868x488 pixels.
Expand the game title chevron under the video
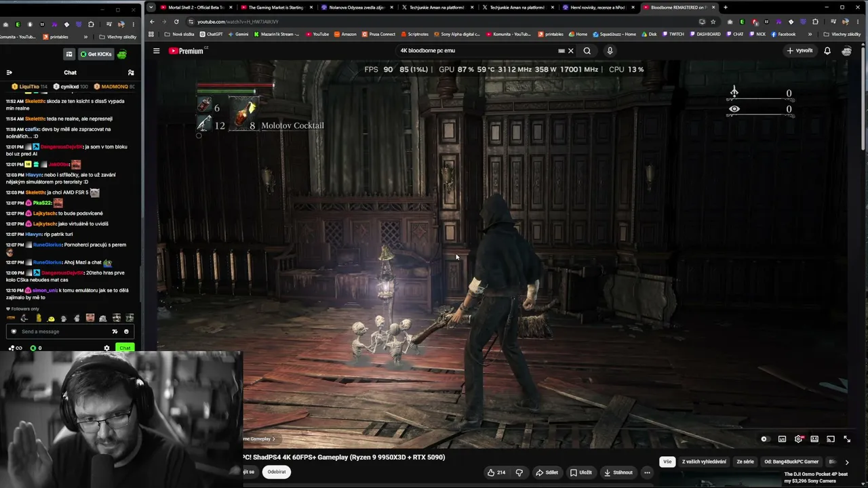pyautogui.click(x=273, y=439)
